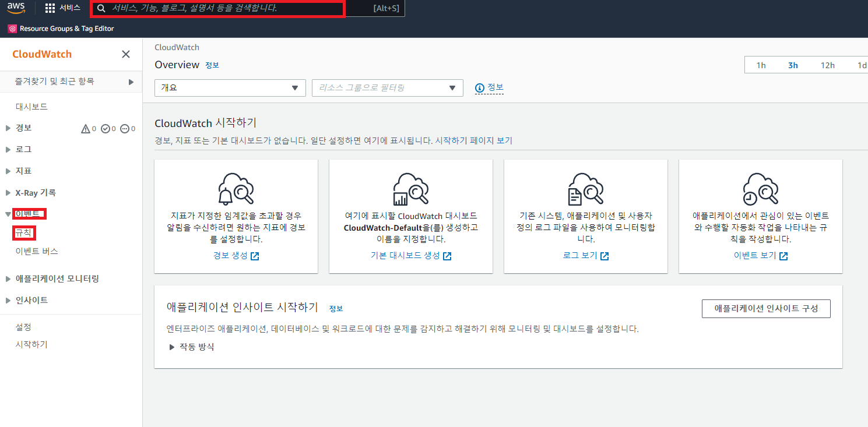
Task: Click the in-alarm triangle status icon
Action: [x=86, y=129]
